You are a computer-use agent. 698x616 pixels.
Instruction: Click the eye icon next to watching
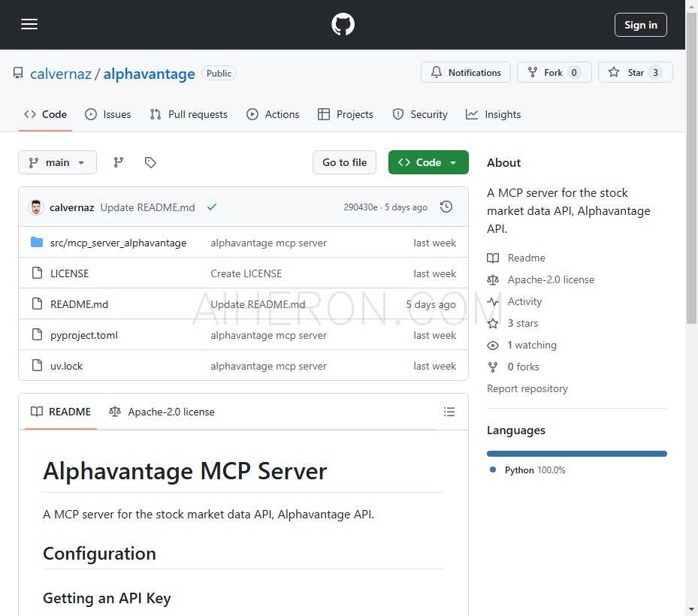click(493, 346)
